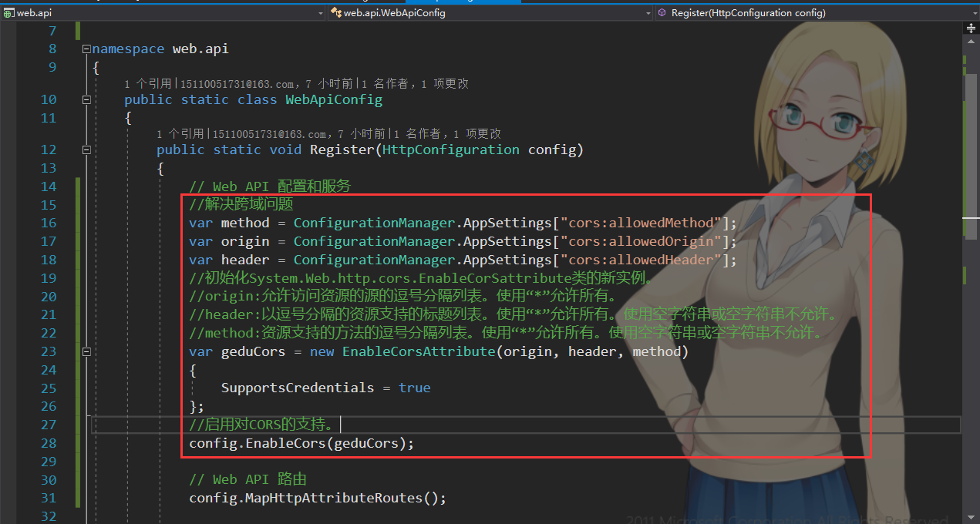The width and height of the screenshot is (980, 524).
Task: Click the "cors:allowedMethod" string
Action: pos(641,223)
